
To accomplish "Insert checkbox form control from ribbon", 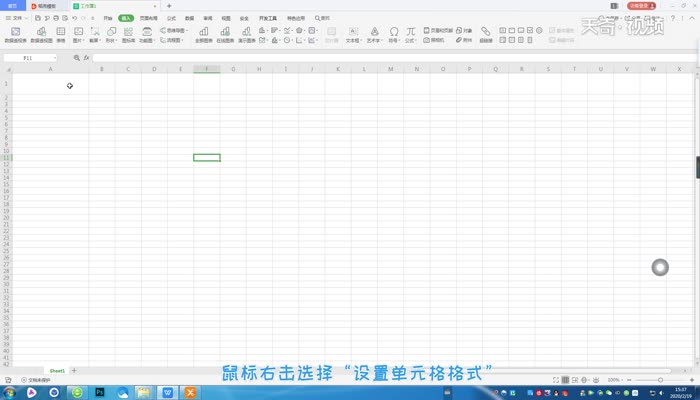I will (530, 30).
